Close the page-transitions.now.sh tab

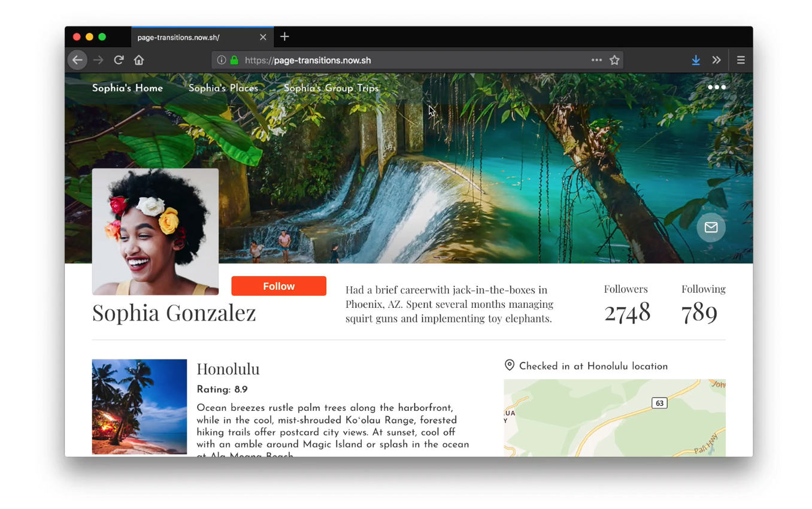[263, 37]
